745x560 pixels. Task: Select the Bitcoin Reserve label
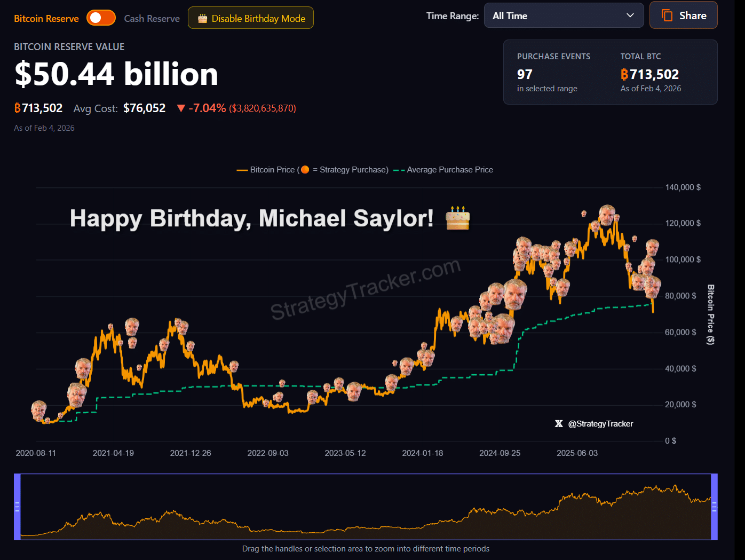[x=46, y=19]
